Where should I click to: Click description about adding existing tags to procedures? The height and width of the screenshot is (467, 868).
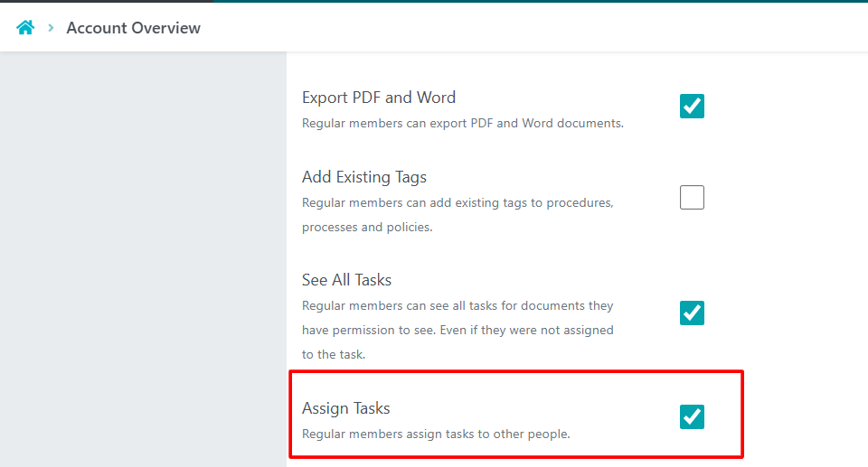458,202
